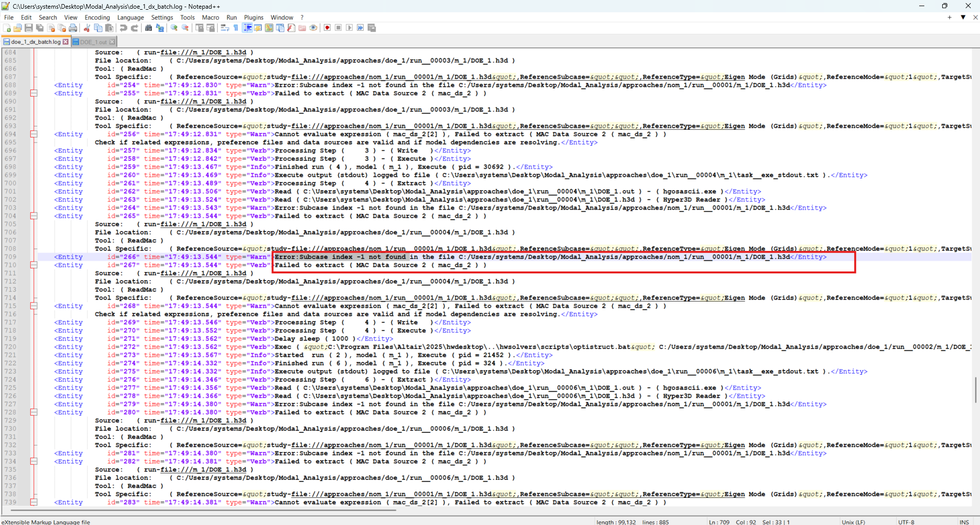Save the current file with the Save icon

pyautogui.click(x=29, y=28)
